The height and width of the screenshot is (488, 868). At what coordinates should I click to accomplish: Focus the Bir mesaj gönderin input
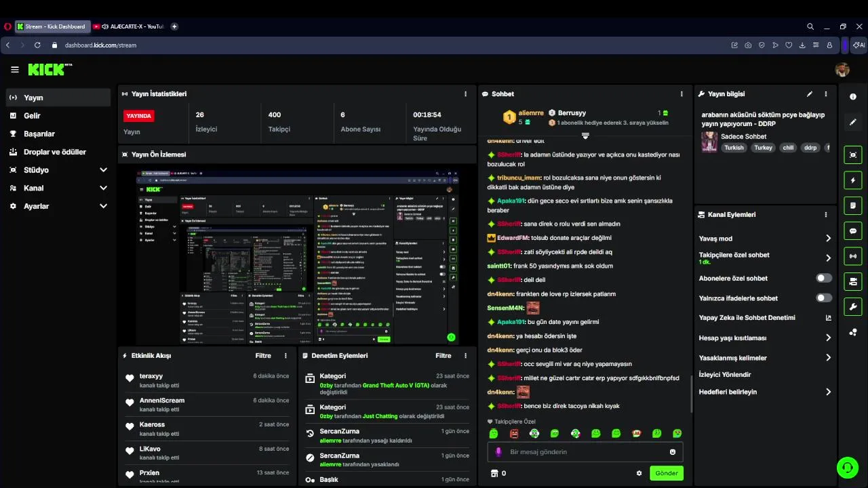pos(585,452)
